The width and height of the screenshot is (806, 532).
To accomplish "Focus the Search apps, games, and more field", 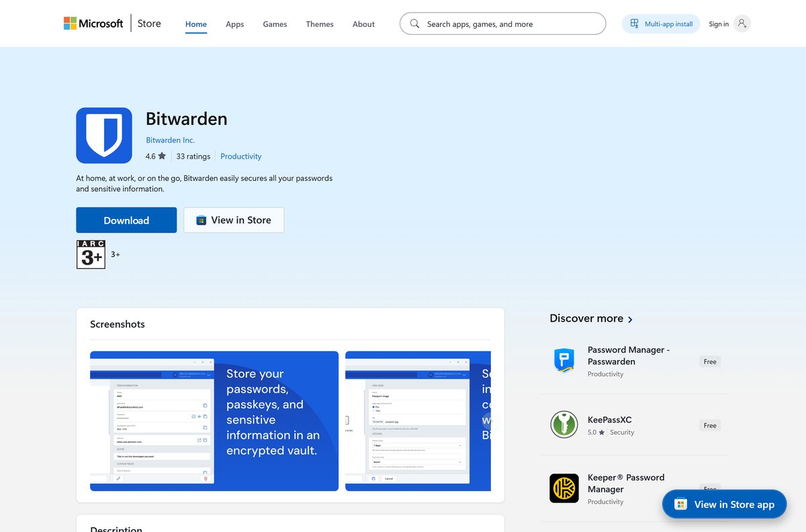I will tap(502, 24).
